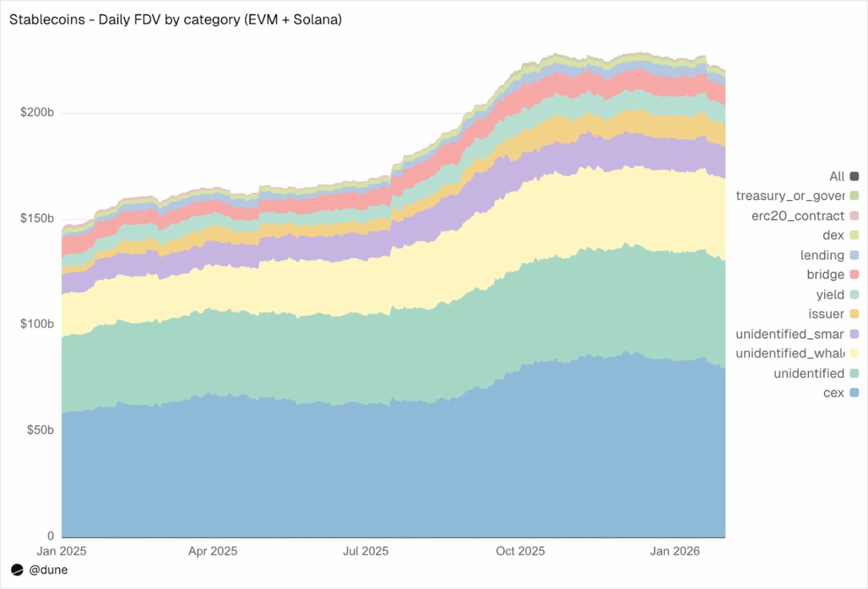The image size is (868, 589).
Task: Click the treasury_or_gover legend color swatch
Action: 854,196
